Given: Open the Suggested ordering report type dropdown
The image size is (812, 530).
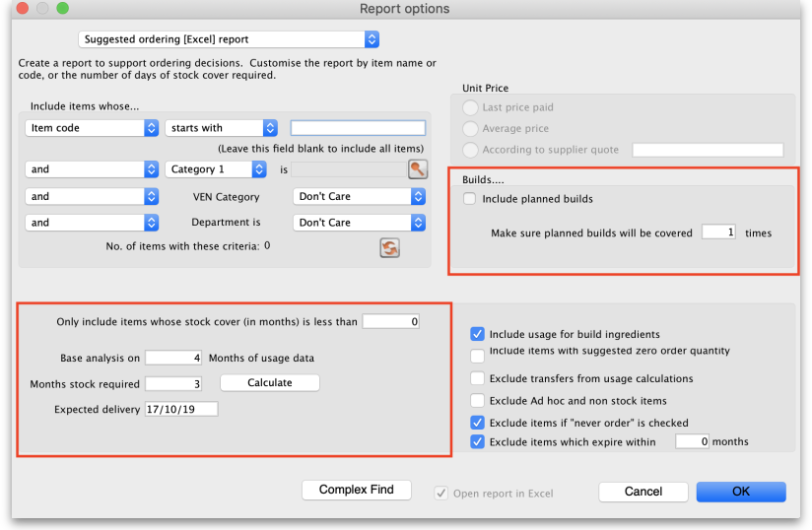Looking at the screenshot, I should pos(229,39).
